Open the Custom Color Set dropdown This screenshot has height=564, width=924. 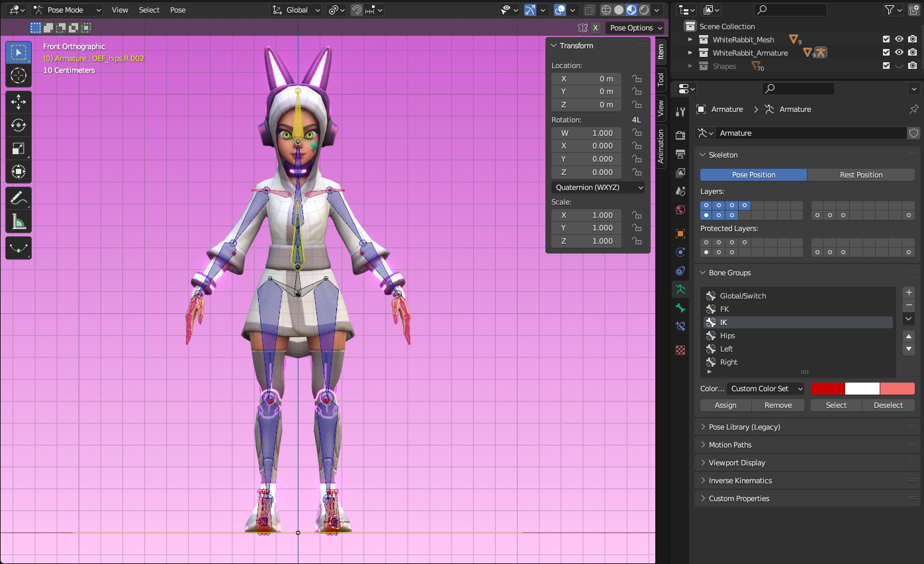point(766,389)
